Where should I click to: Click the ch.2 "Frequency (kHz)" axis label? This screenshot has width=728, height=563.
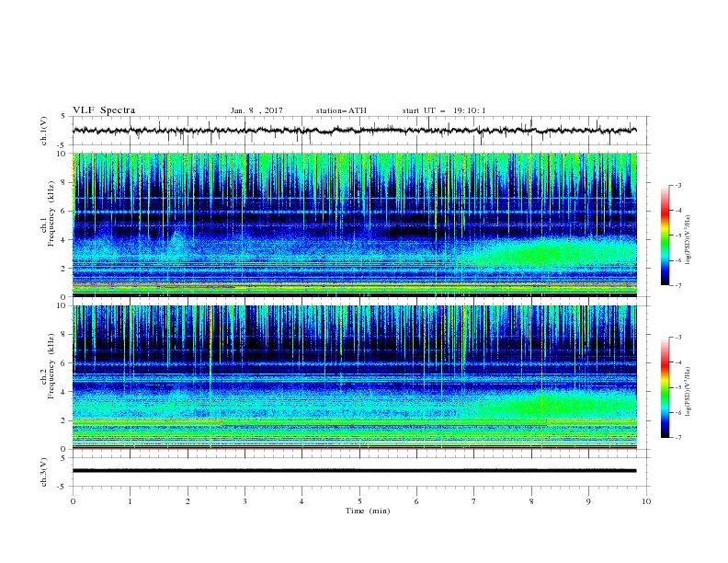click(x=51, y=366)
